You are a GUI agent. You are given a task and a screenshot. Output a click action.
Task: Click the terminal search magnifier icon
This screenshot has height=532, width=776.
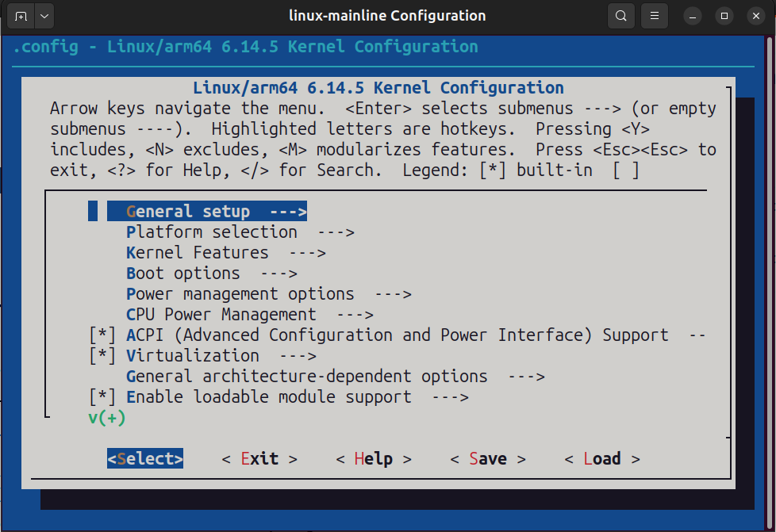click(x=621, y=17)
